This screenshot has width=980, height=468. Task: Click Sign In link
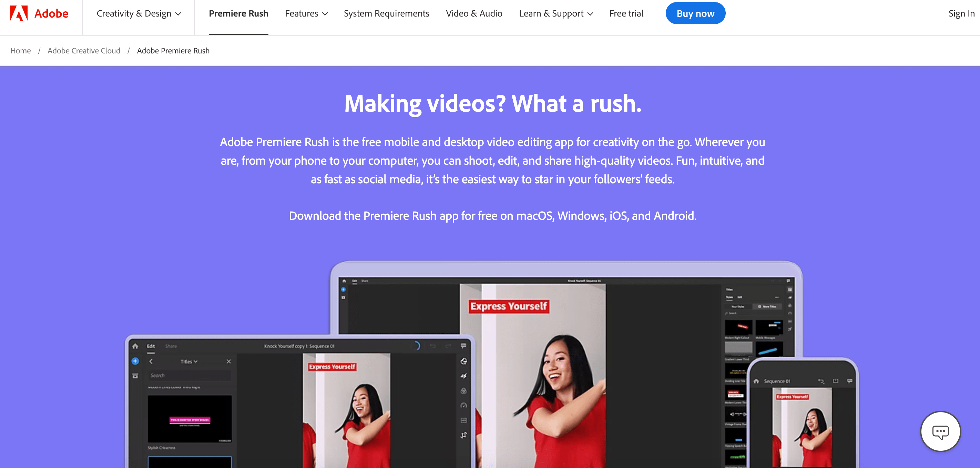coord(961,14)
